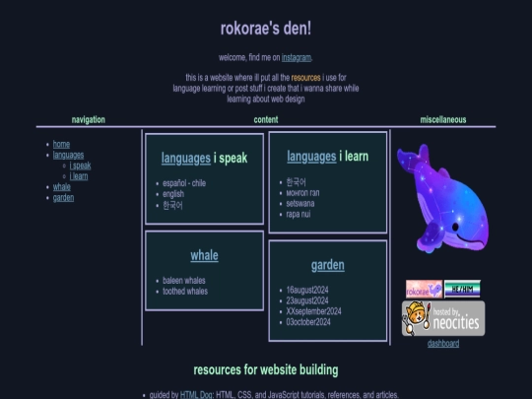532x399 pixels.
Task: Click '03october2024' garden entry
Action: tap(308, 322)
